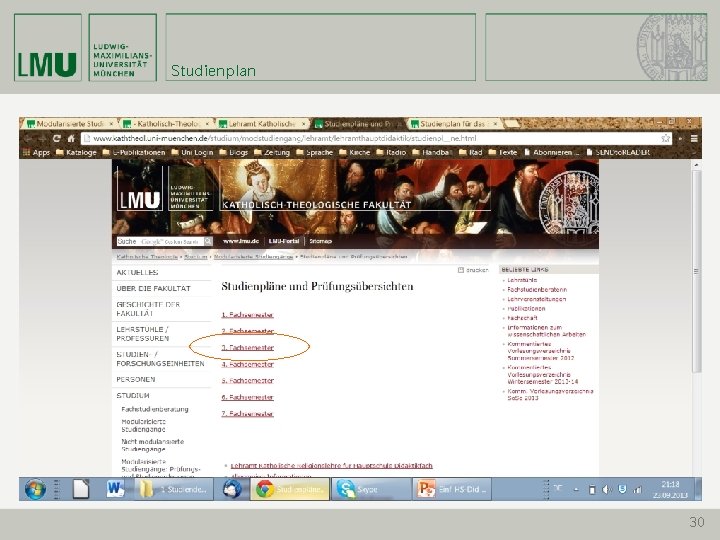Go to the Chrome home page icon
The image size is (720, 540).
[71, 138]
